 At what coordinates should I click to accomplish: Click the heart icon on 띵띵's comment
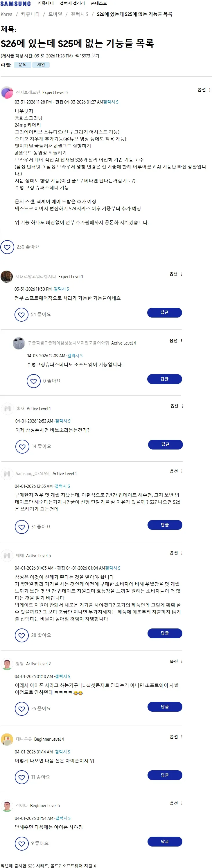click(22, 708)
